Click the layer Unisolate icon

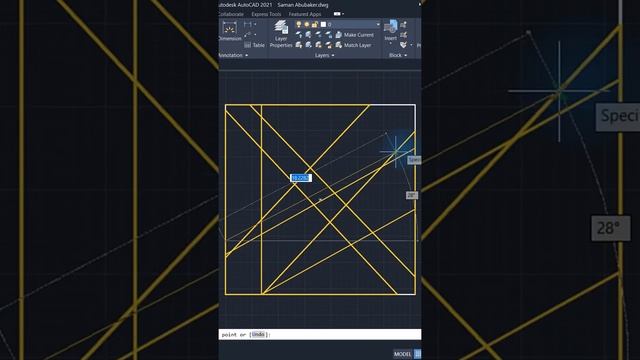click(x=309, y=45)
